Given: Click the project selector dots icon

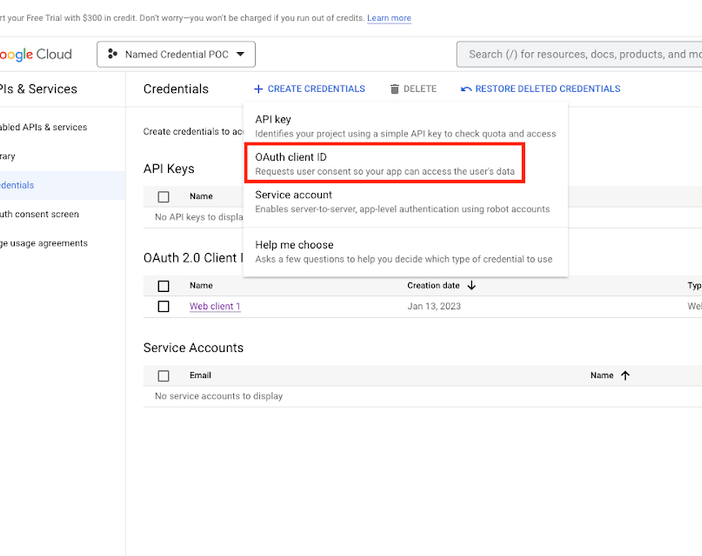Looking at the screenshot, I should point(112,54).
